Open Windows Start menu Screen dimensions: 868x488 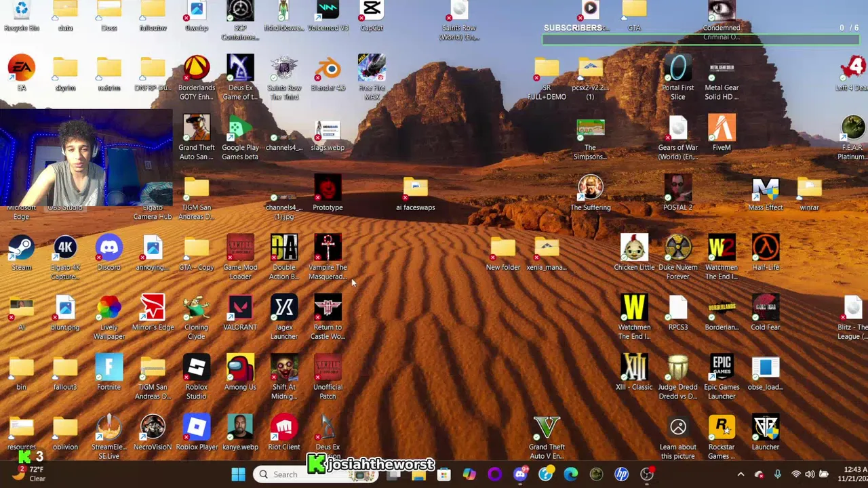coord(238,474)
